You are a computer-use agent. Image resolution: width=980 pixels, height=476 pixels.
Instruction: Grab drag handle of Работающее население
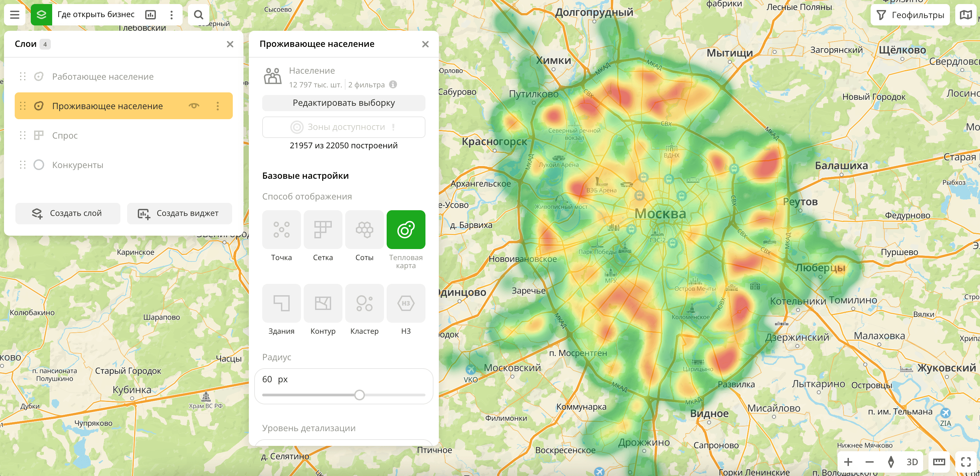tap(23, 77)
